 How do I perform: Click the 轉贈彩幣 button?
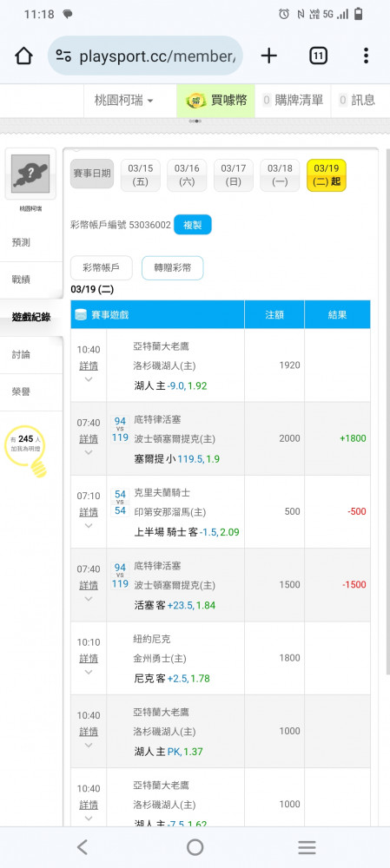(172, 268)
